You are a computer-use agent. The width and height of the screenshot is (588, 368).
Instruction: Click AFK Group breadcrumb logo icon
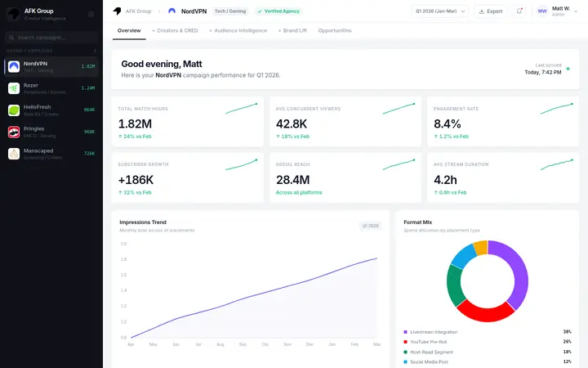pyautogui.click(x=117, y=11)
